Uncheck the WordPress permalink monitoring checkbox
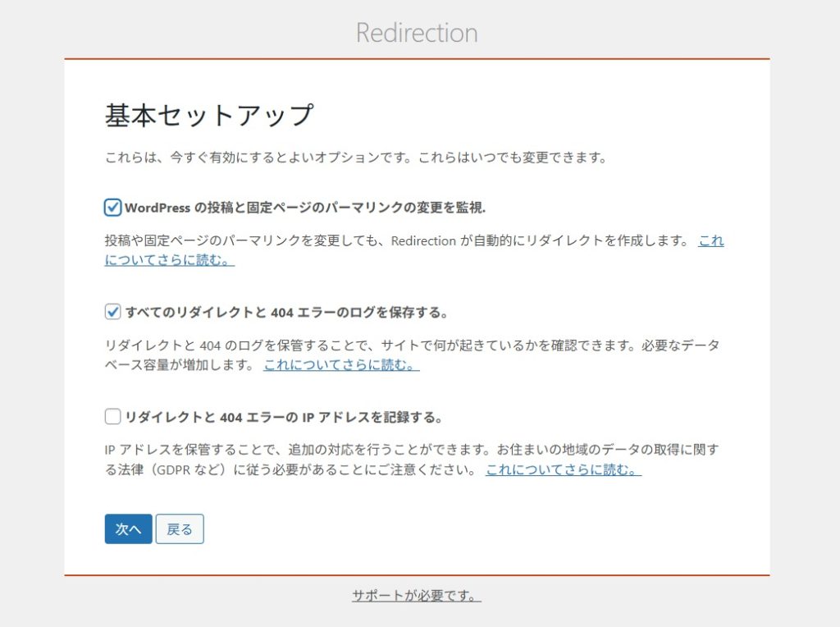The image size is (840, 627). 112,208
